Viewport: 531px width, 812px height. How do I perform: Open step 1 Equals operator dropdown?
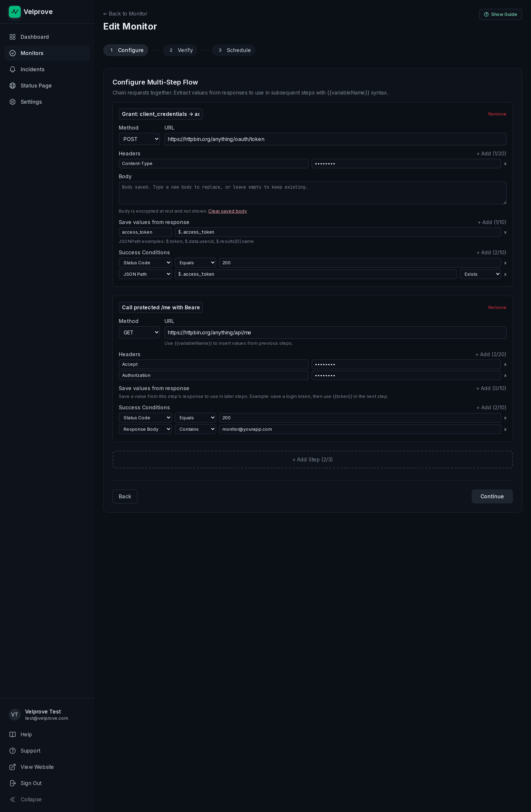click(195, 263)
